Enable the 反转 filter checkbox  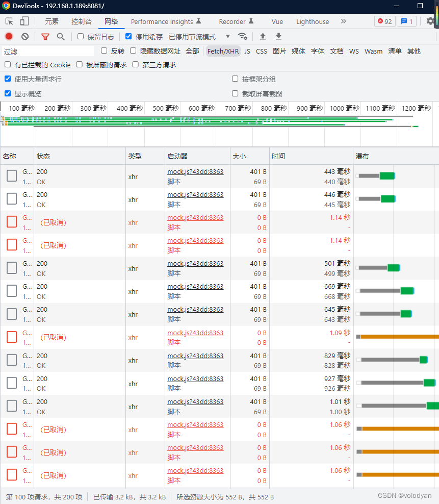coord(104,51)
